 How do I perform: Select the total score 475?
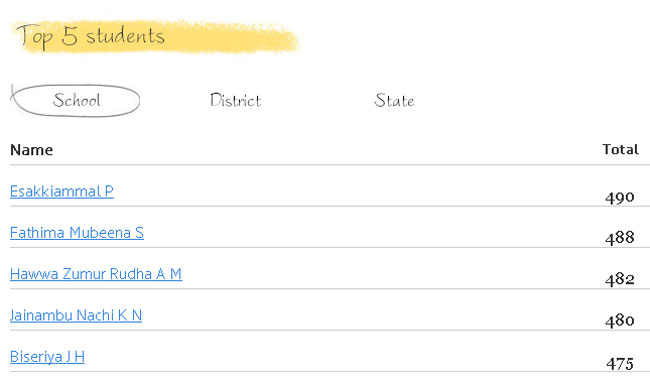tap(620, 364)
